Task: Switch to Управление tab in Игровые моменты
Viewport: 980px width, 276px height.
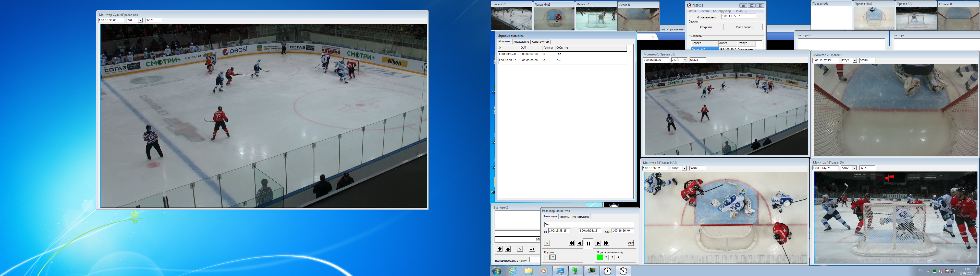Action: [521, 42]
